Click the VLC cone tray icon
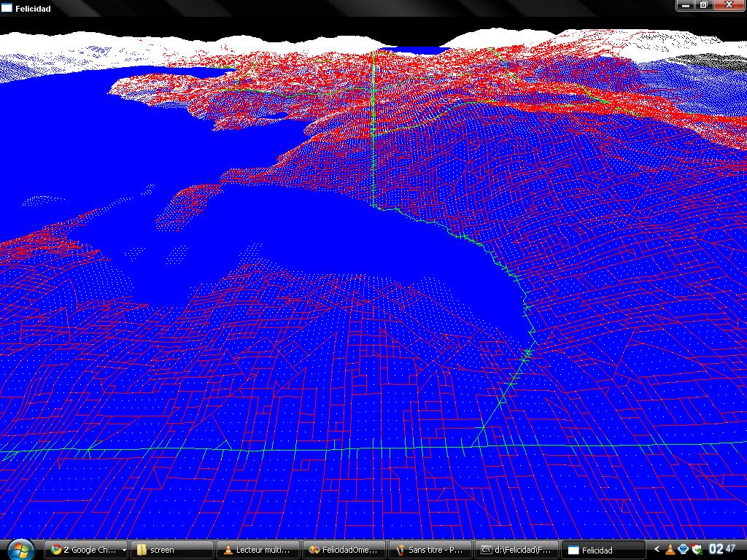This screenshot has width=747, height=560. tap(670, 550)
